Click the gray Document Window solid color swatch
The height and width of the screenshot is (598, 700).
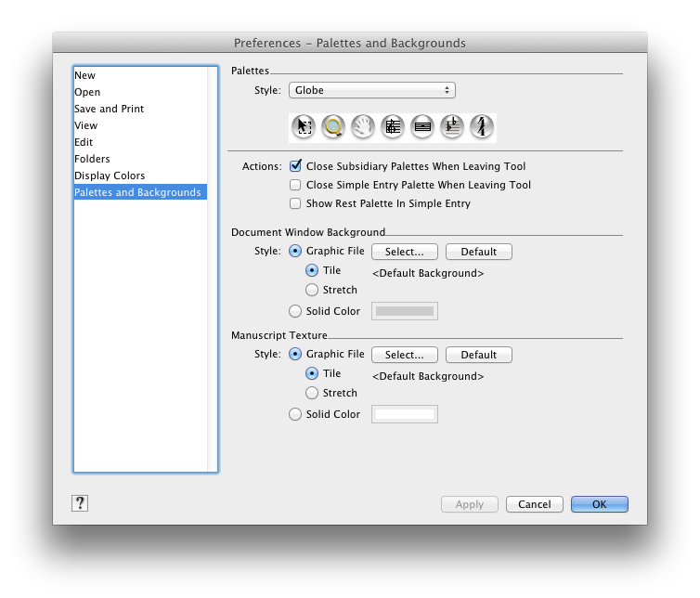click(x=405, y=311)
